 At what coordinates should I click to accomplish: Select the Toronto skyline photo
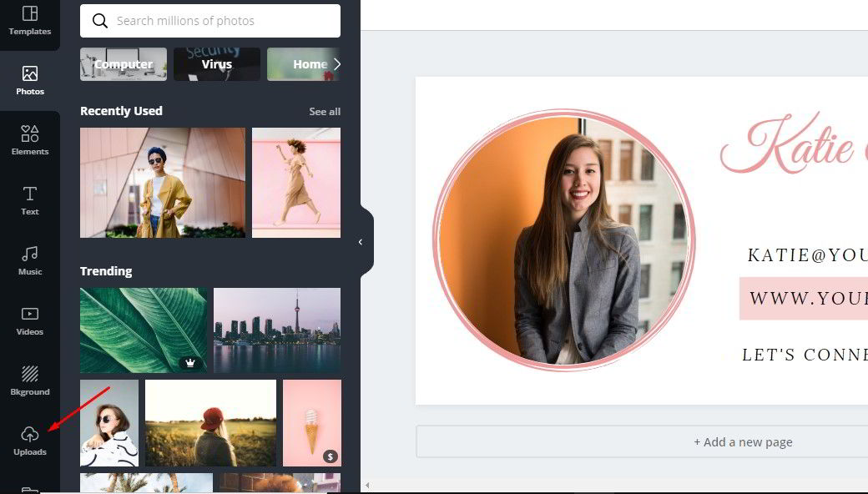[x=277, y=330]
